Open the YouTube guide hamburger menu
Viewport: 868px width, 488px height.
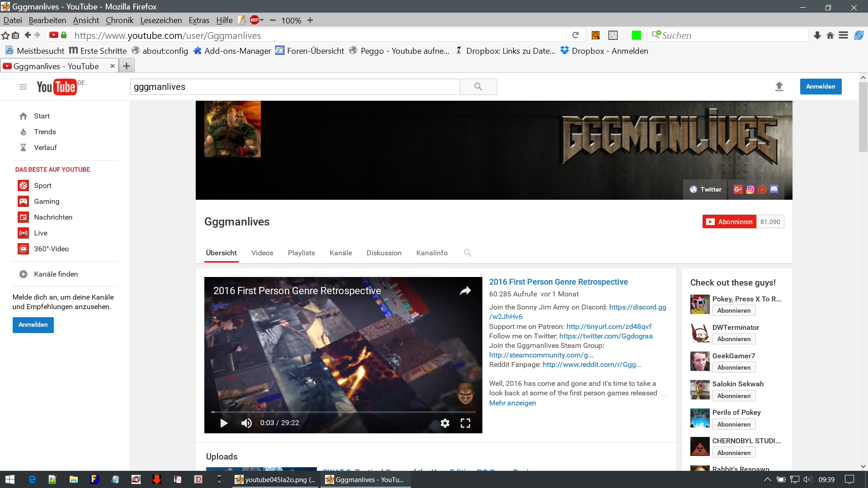tap(23, 87)
